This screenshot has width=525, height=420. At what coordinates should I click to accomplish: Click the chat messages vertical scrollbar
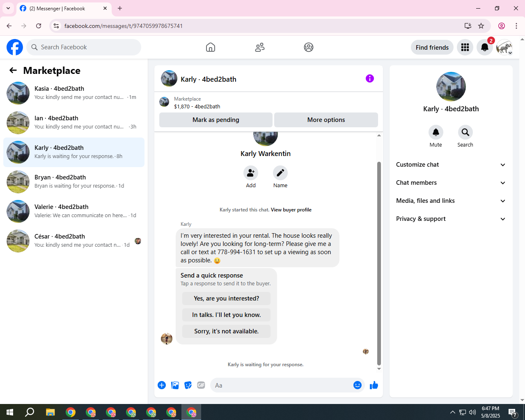point(379,263)
